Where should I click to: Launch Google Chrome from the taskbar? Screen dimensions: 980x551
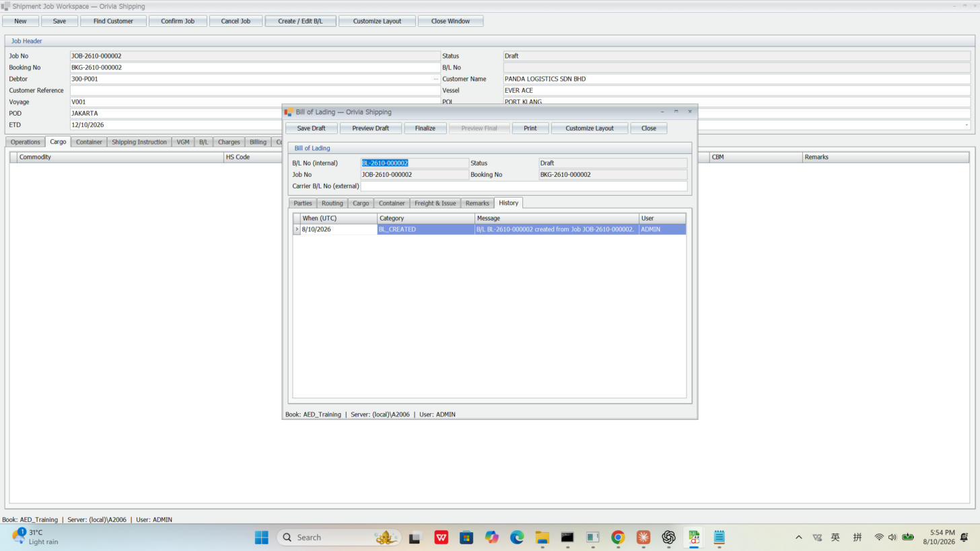point(618,537)
